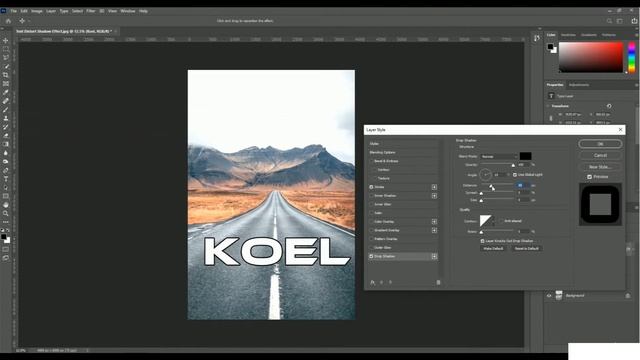640x360 pixels.
Task: Enable the Color Overlay checkbox
Action: point(371,222)
